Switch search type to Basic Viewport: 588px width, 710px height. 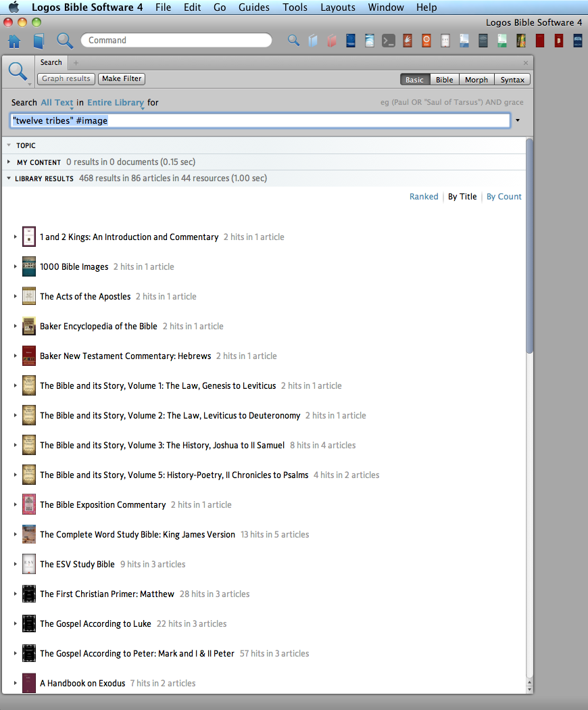[414, 80]
